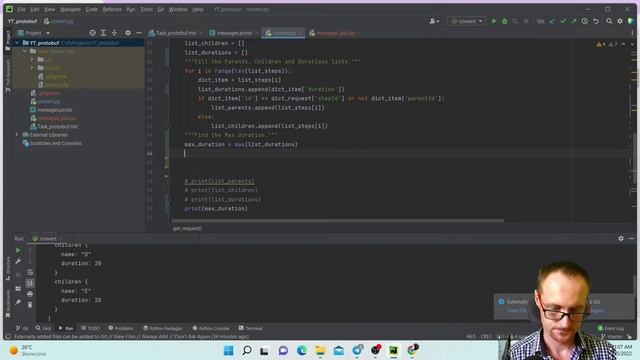Viewport: 640px width, 360px height.
Task: Select opened file target icon in Project panel
Action: tap(93, 33)
